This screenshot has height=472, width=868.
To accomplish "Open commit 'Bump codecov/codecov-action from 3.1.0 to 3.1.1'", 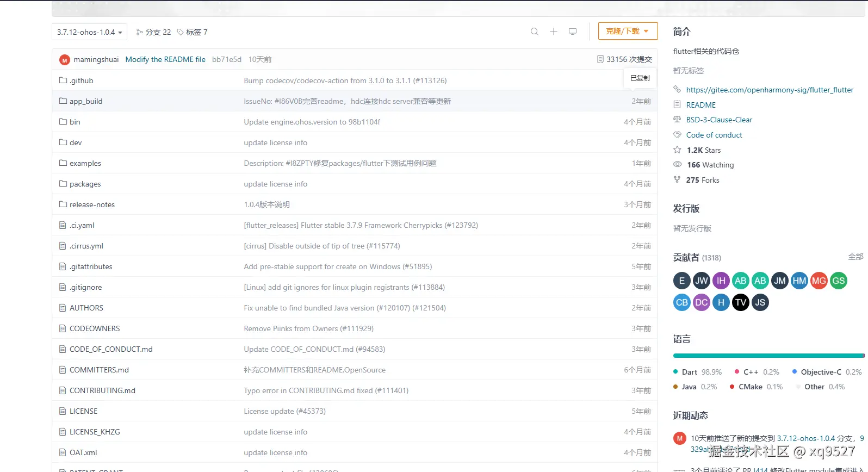I will tap(345, 80).
